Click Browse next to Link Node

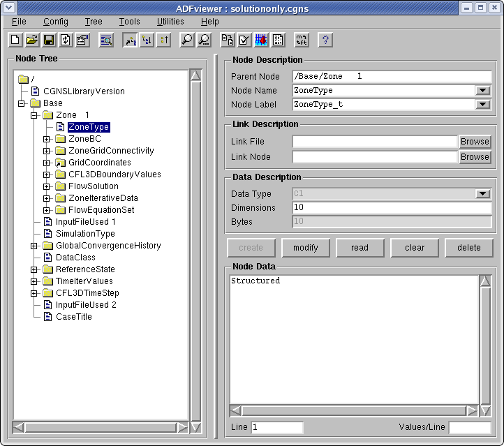point(475,157)
